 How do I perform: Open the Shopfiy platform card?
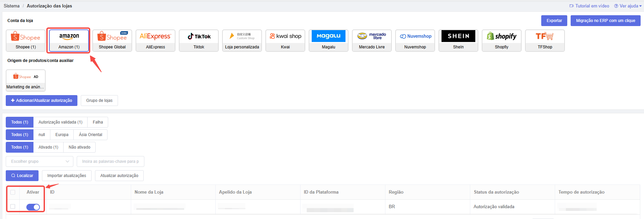[x=502, y=41]
